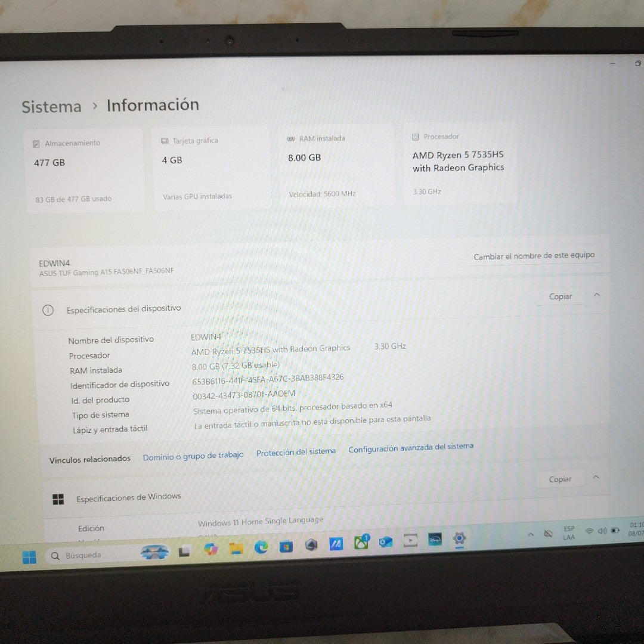Open the clock and date flyout

pyautogui.click(x=636, y=529)
